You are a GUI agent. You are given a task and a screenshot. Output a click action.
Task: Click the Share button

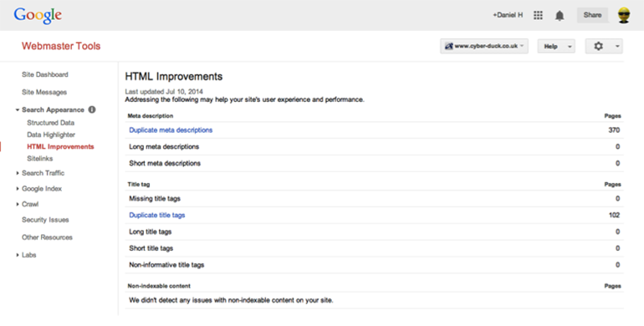592,15
